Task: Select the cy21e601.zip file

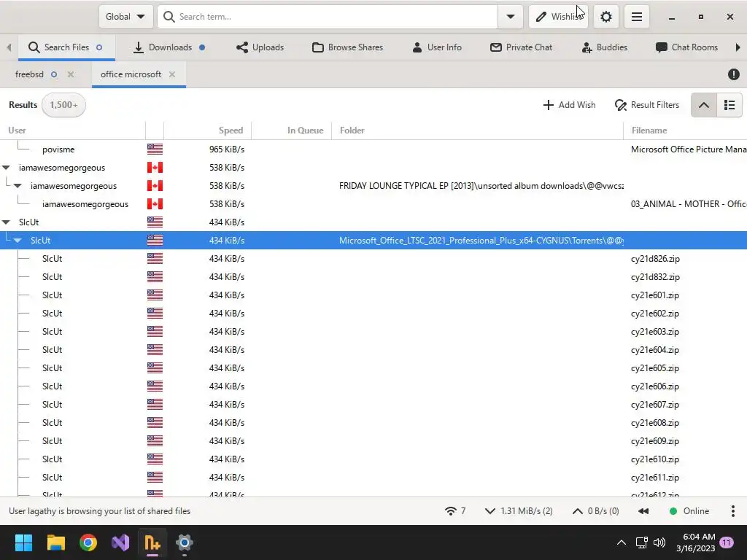Action: pos(373,295)
